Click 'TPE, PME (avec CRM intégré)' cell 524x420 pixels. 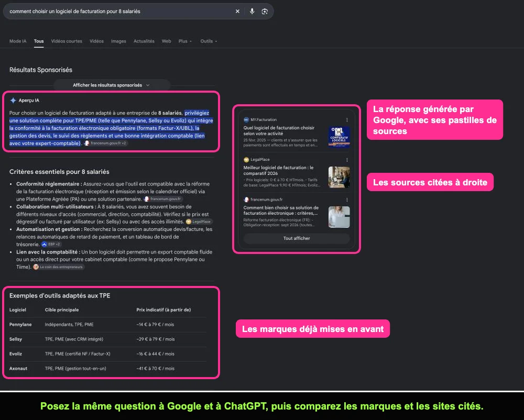pyautogui.click(x=74, y=339)
